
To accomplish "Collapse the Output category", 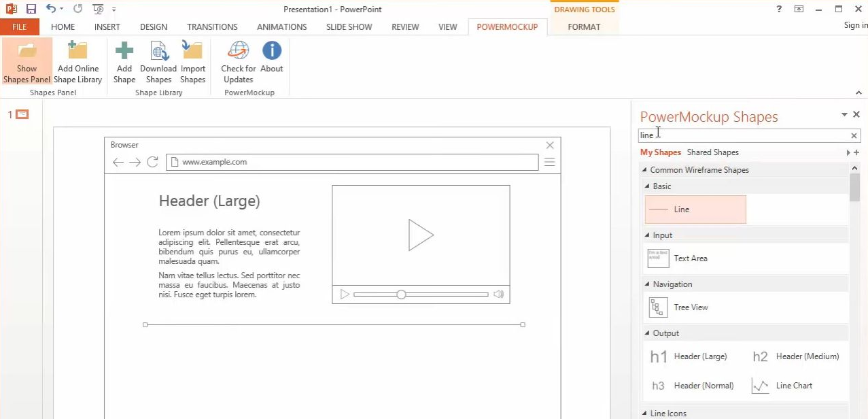I will (647, 333).
